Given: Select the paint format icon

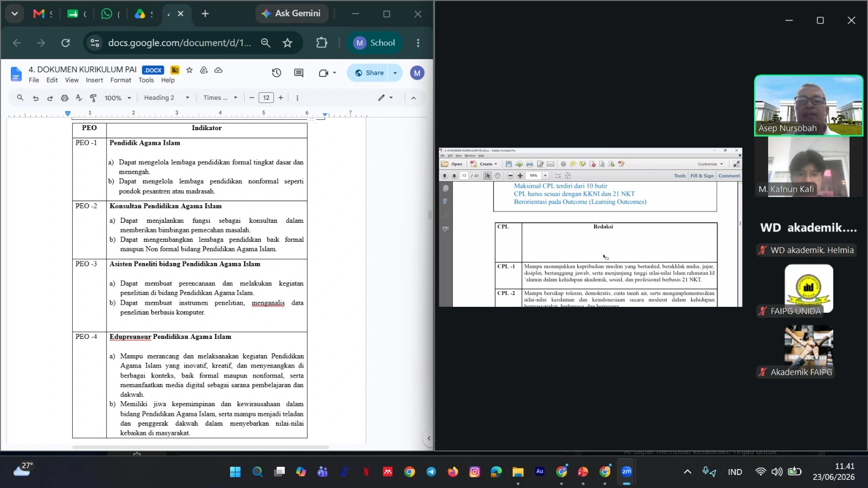Looking at the screenshot, I should tap(93, 98).
